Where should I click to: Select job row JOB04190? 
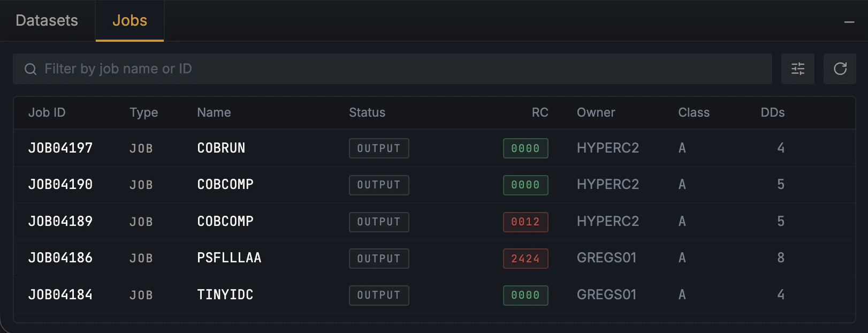(434, 185)
